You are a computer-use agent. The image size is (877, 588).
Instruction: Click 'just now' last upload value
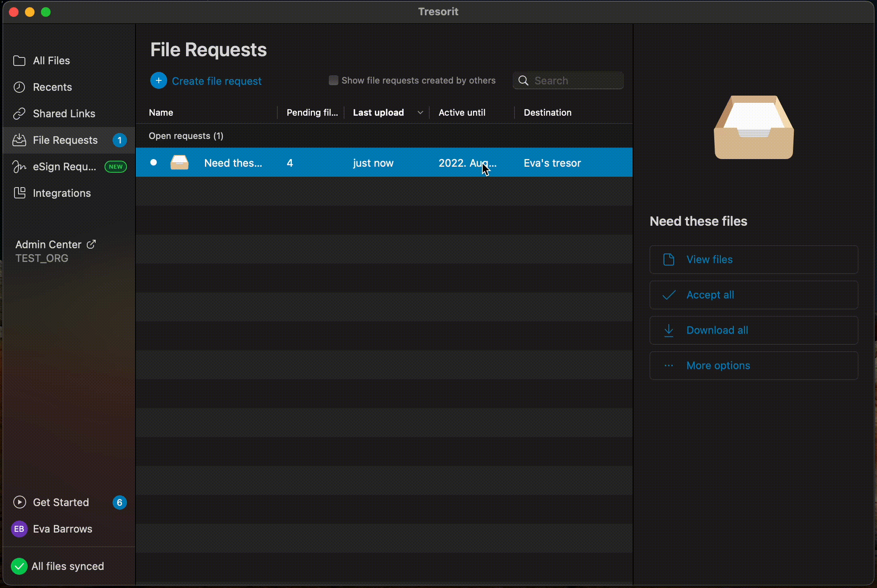point(373,163)
